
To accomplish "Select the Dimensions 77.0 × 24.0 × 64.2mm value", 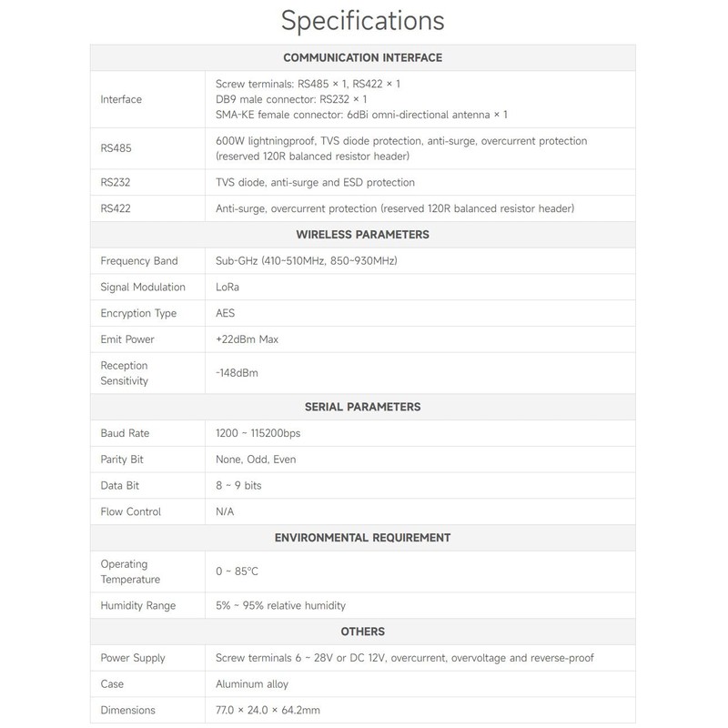I will pos(268,710).
